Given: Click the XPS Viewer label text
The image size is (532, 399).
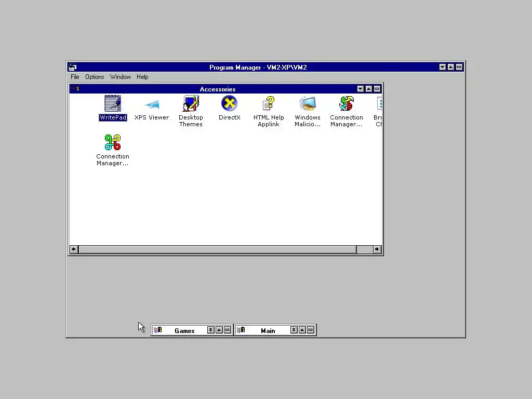Looking at the screenshot, I should pos(152,117).
